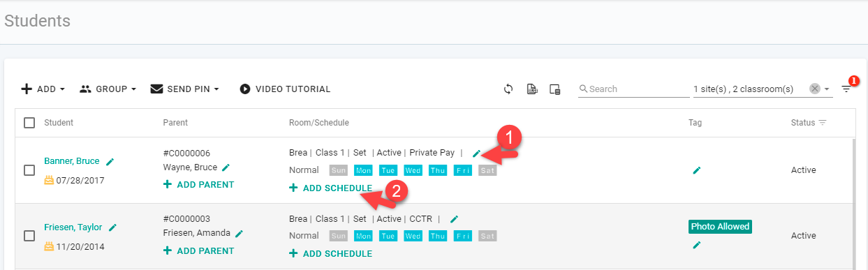Click the export spreadsheet icon

tap(532, 89)
